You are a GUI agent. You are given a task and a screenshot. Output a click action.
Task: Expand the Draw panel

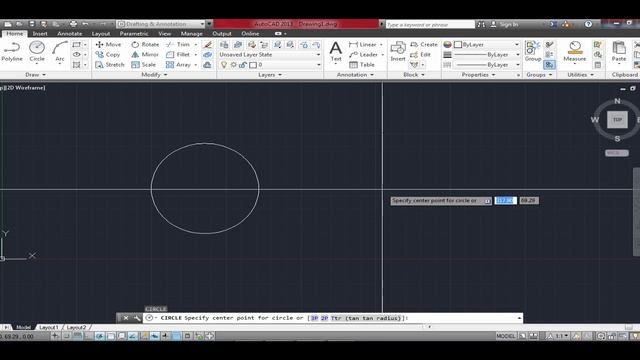coord(36,75)
